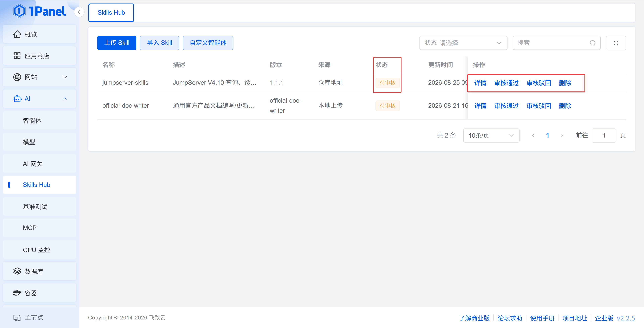Delete the jumpserver-skills row

pos(565,83)
